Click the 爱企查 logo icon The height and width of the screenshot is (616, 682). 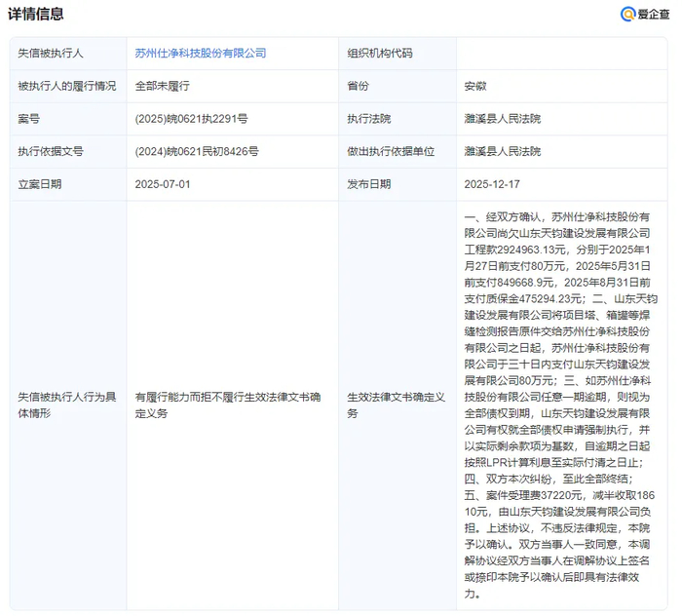pyautogui.click(x=627, y=14)
